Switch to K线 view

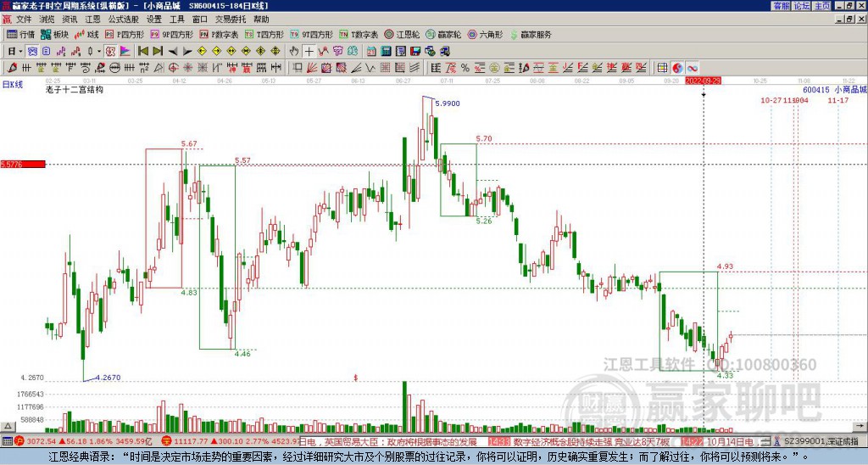point(86,34)
